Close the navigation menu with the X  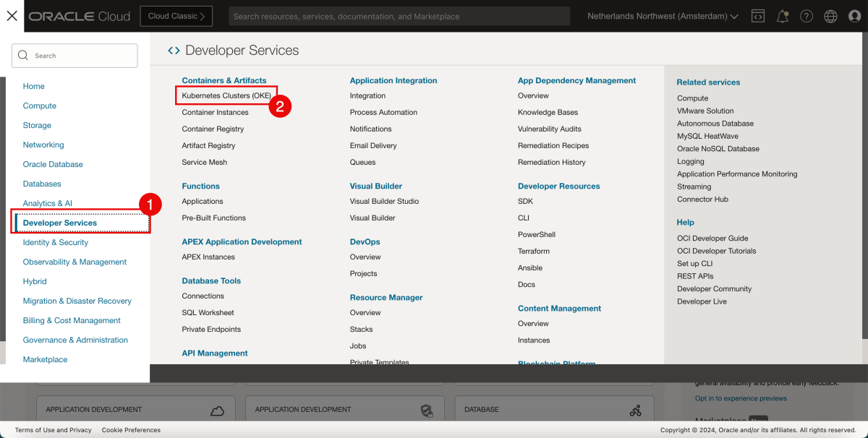pyautogui.click(x=12, y=15)
